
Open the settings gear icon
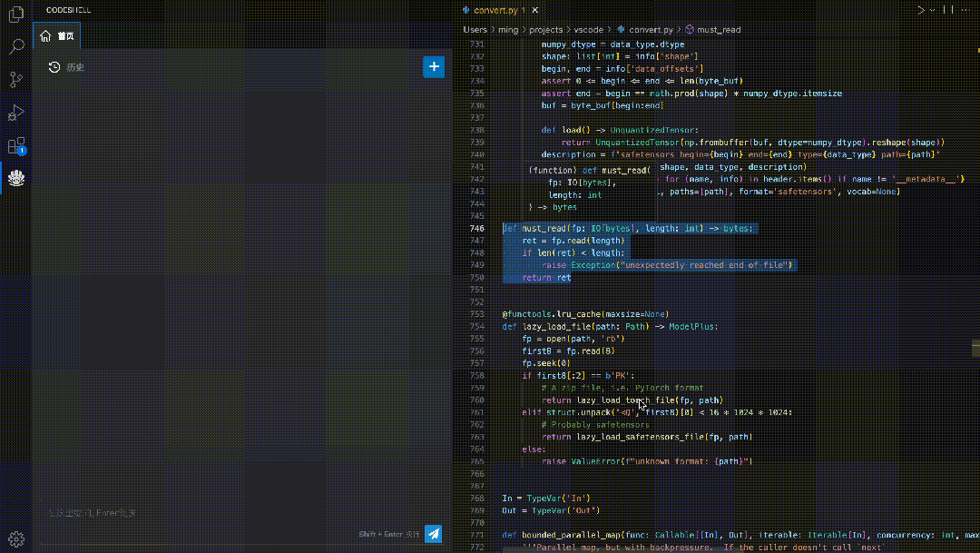16,539
